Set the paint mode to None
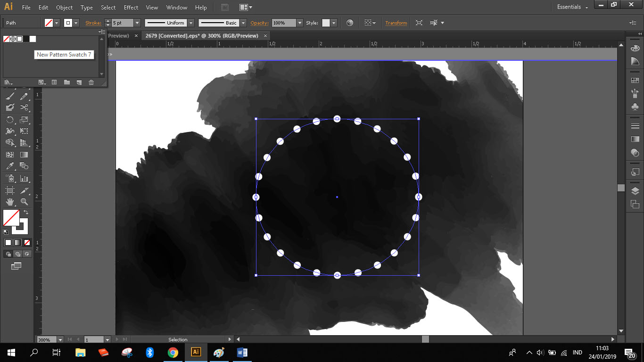Screen dimensions: 644x362 27,243
